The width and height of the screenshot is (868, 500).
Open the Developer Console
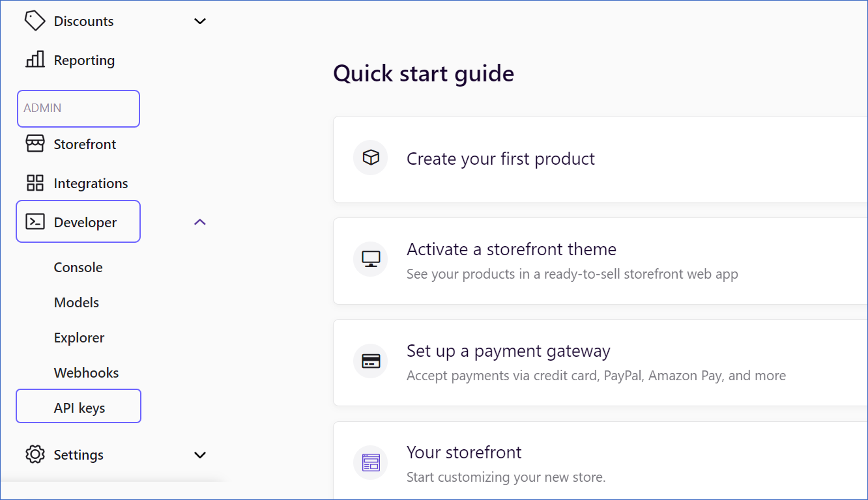click(x=78, y=268)
